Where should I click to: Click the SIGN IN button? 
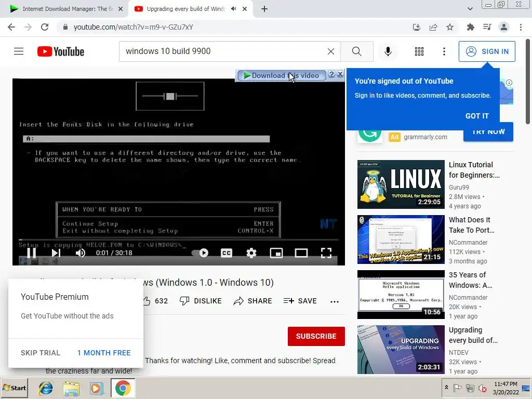(486, 51)
